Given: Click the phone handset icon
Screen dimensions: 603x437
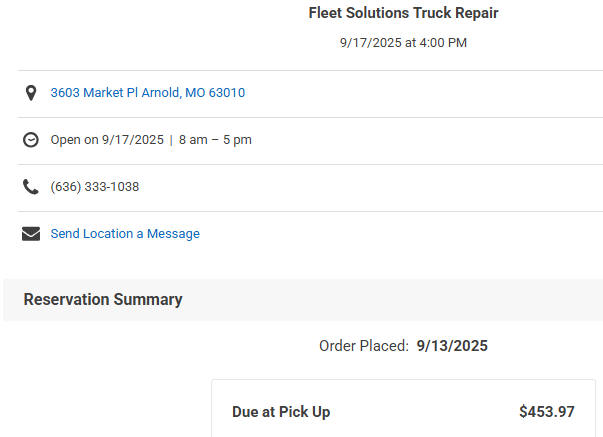Looking at the screenshot, I should (x=31, y=187).
